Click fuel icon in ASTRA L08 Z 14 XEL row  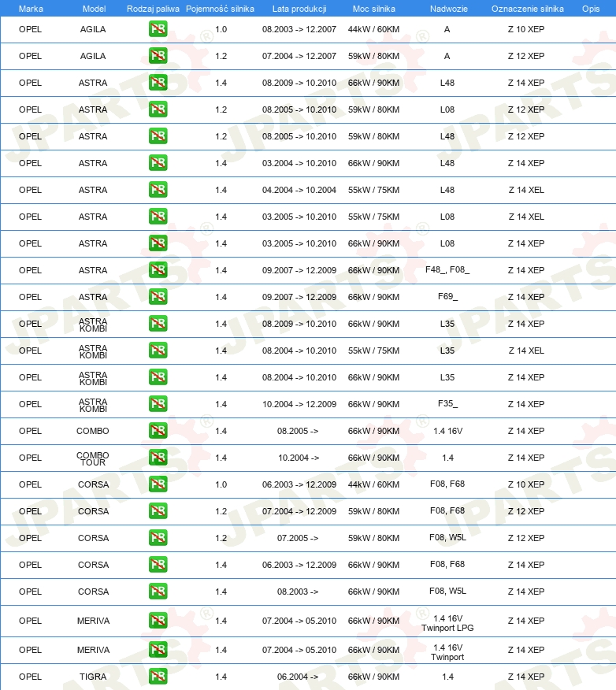coord(158,217)
